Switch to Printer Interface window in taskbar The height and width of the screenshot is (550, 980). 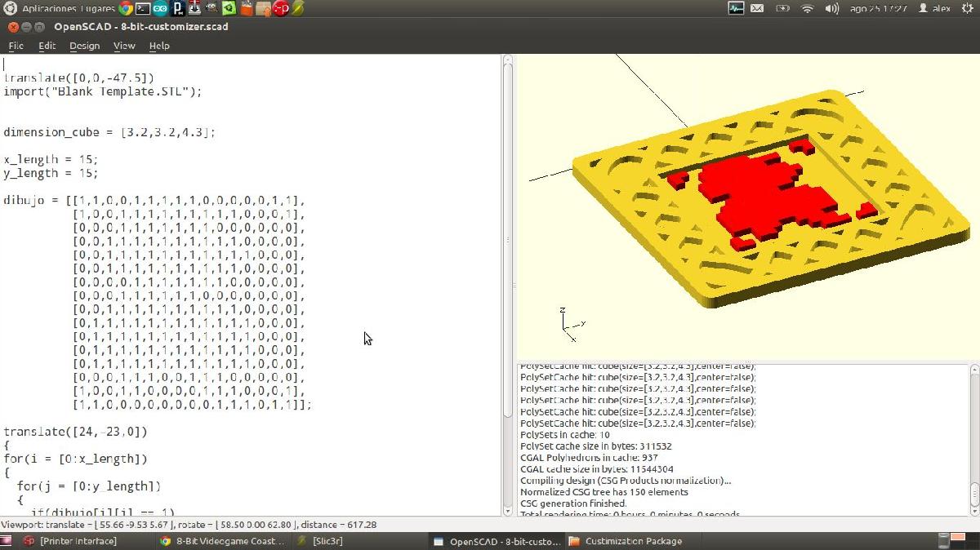pos(78,541)
